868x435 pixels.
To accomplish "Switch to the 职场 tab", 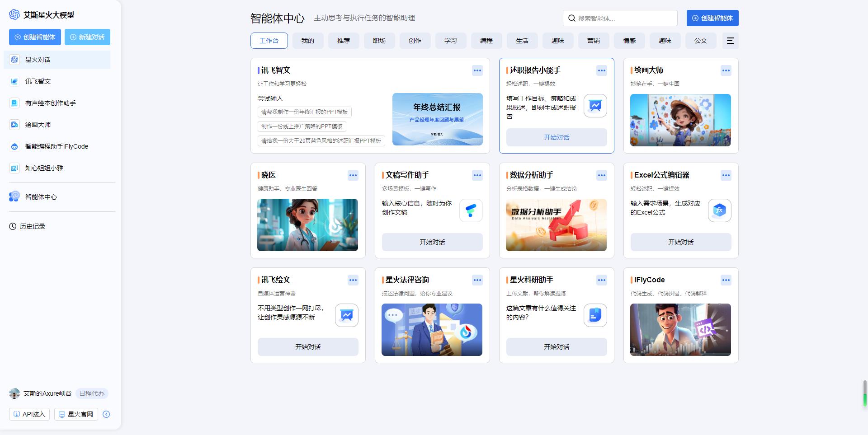I will 379,41.
